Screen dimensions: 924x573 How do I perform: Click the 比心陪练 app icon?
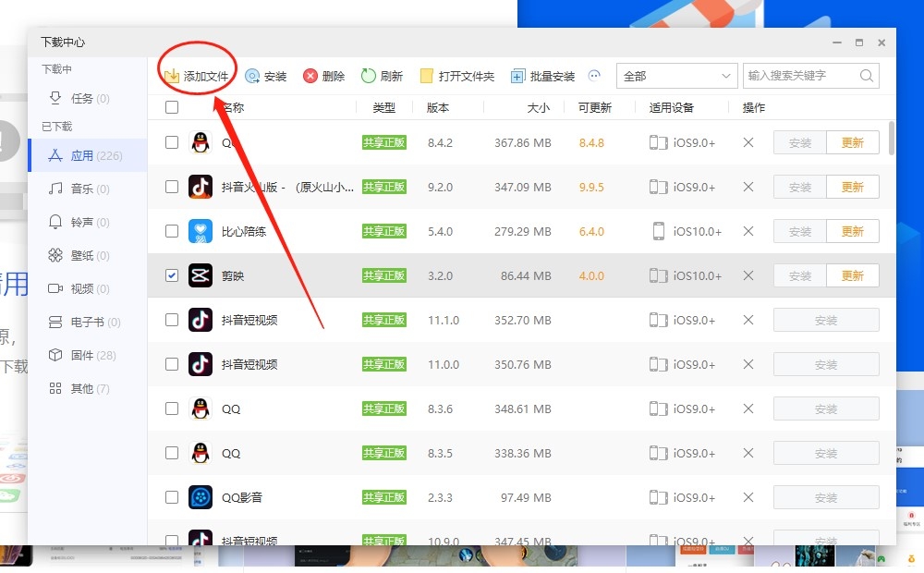point(201,231)
